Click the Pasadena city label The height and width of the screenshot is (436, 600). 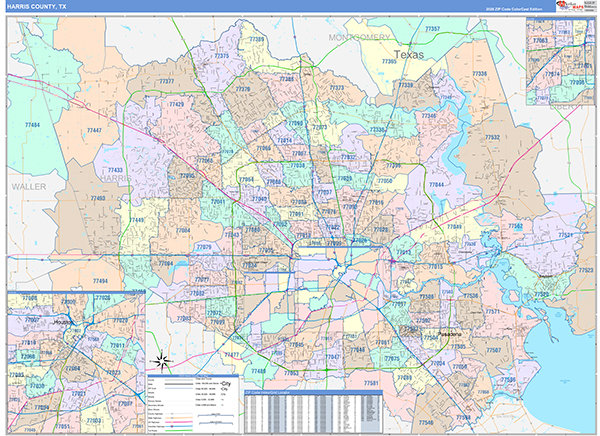[x=450, y=334]
